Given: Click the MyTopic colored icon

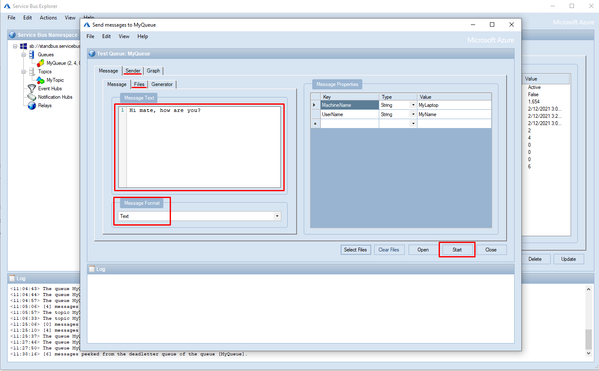Looking at the screenshot, I should [40, 80].
